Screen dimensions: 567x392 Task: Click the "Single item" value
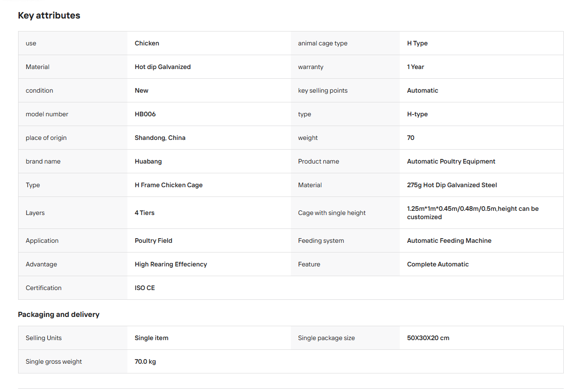(151, 338)
